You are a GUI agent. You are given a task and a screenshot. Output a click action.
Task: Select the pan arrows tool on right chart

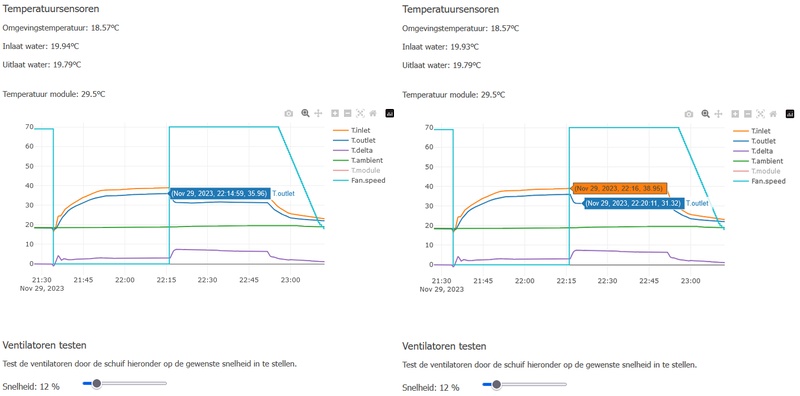[x=718, y=114]
